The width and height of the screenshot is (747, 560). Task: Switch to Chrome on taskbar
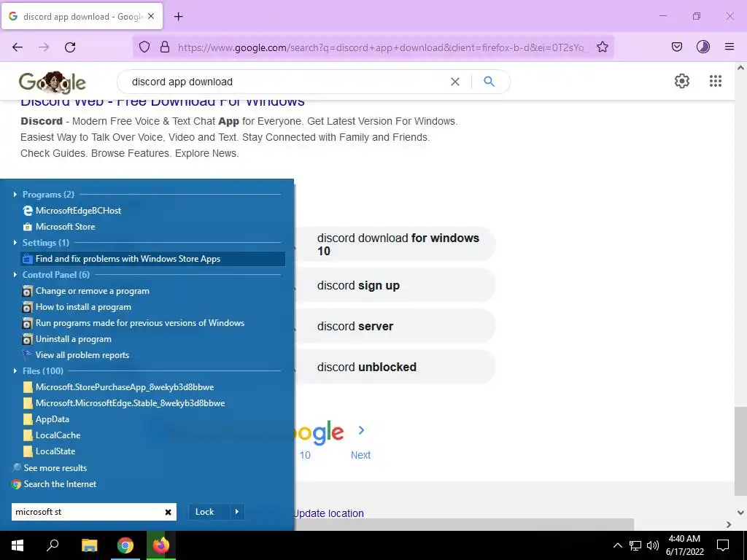125,545
